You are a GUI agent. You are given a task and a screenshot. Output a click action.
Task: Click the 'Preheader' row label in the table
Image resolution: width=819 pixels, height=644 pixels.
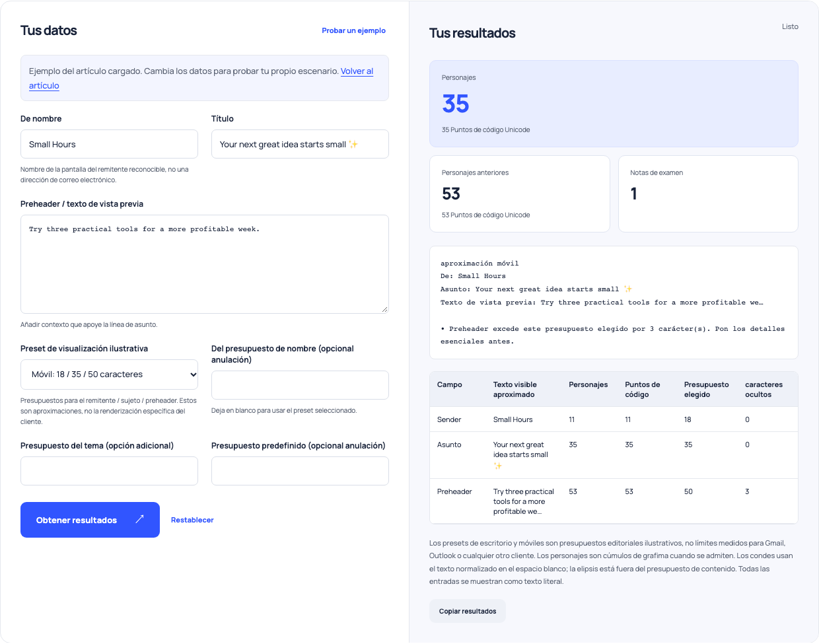[x=454, y=491]
